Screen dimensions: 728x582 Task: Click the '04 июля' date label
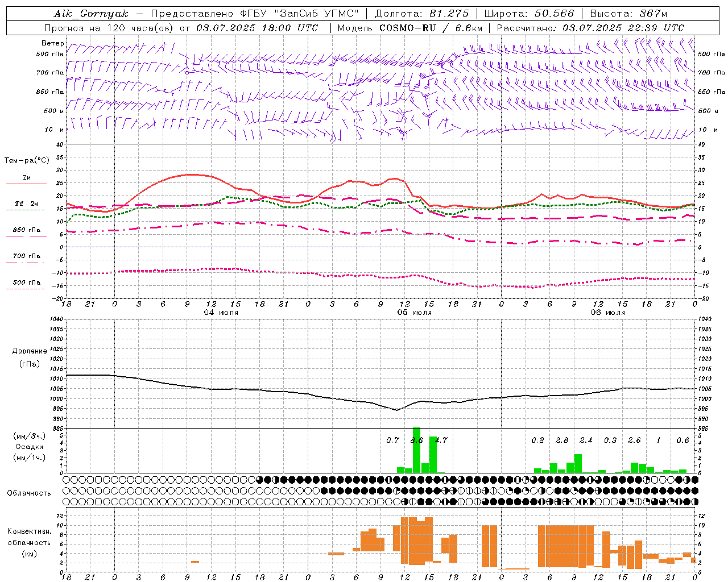(221, 313)
